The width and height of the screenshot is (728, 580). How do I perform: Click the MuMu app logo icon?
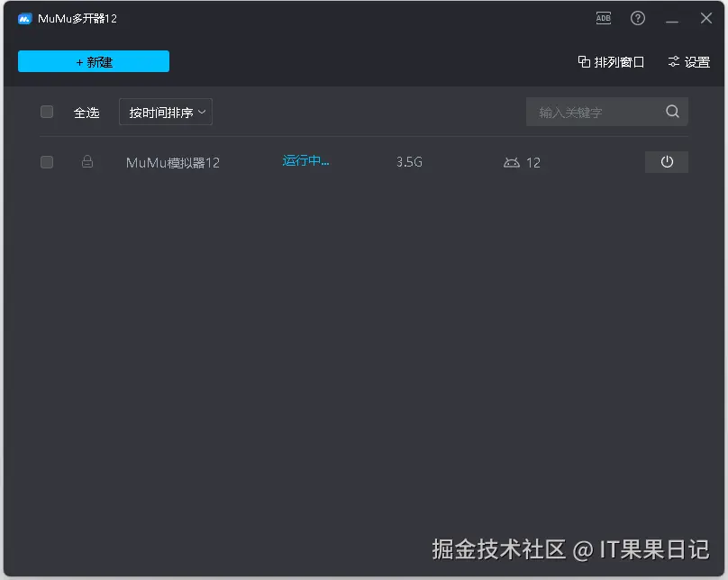tap(24, 19)
